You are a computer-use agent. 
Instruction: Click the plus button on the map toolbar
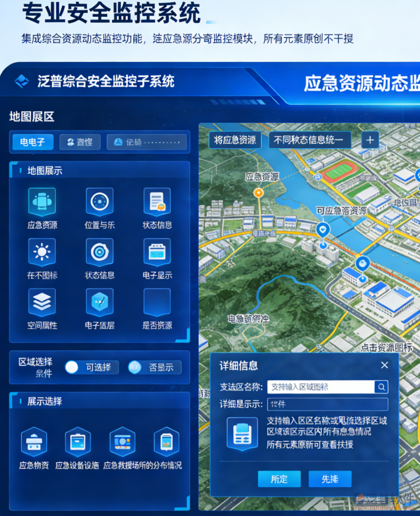tap(370, 140)
